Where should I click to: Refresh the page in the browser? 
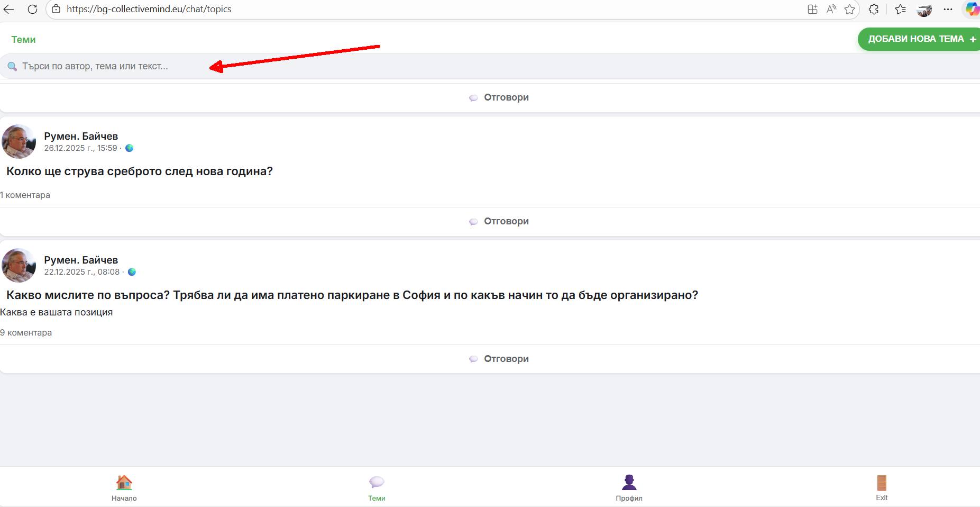(32, 9)
